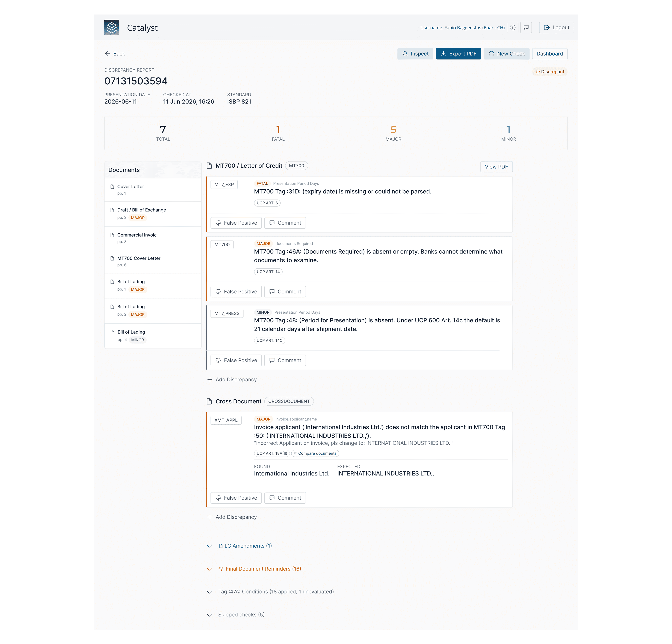Open the feedback chat bubble icon in header

point(526,27)
